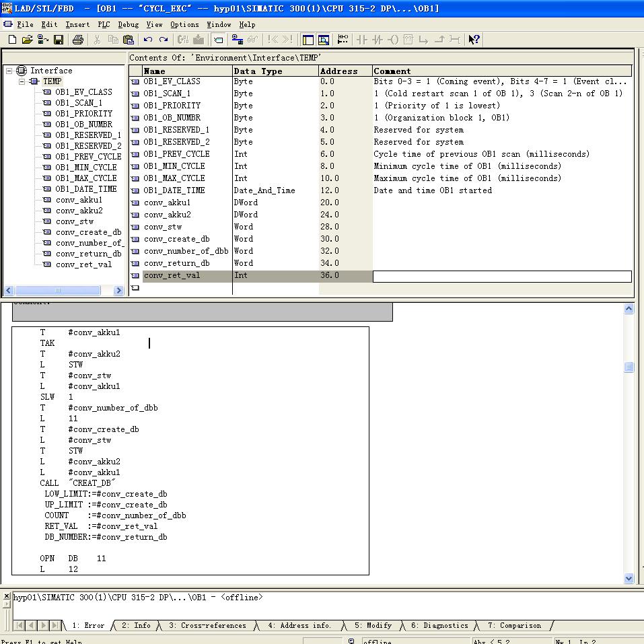Open the Debug menu
644x644 pixels.
pyautogui.click(x=128, y=24)
